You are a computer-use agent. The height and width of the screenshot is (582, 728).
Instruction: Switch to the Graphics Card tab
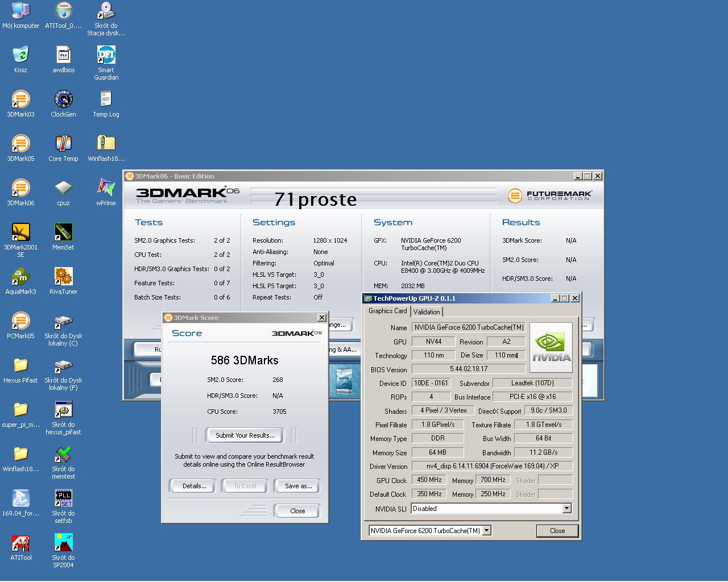pos(387,311)
